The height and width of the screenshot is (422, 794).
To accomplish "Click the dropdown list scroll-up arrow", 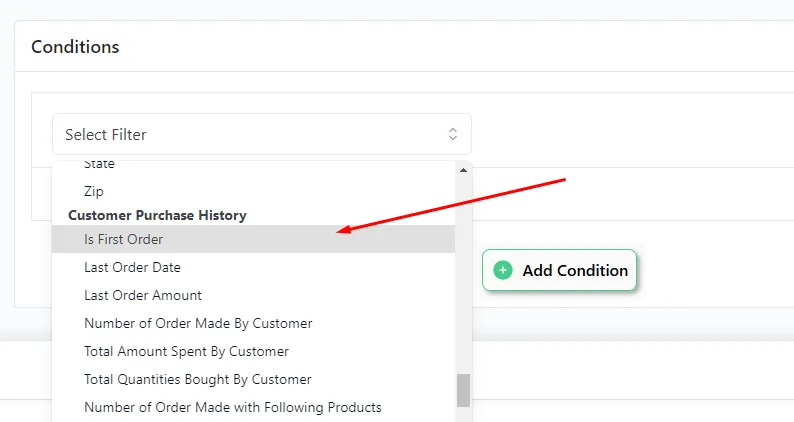I will coord(463,170).
